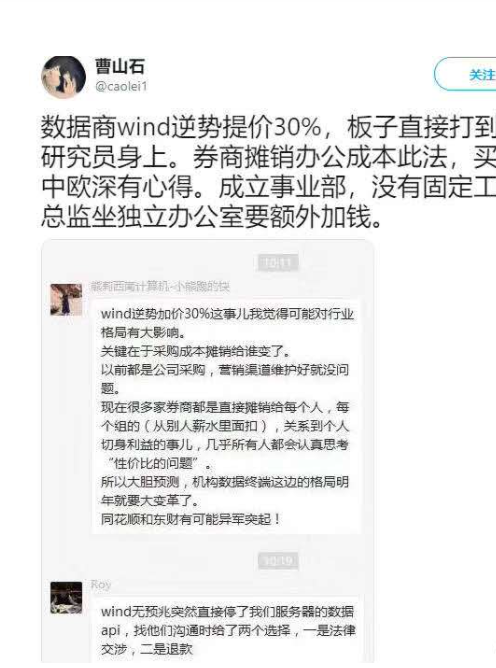Click Roy's avatar in chat screenshot
The image size is (496, 668).
(66, 597)
